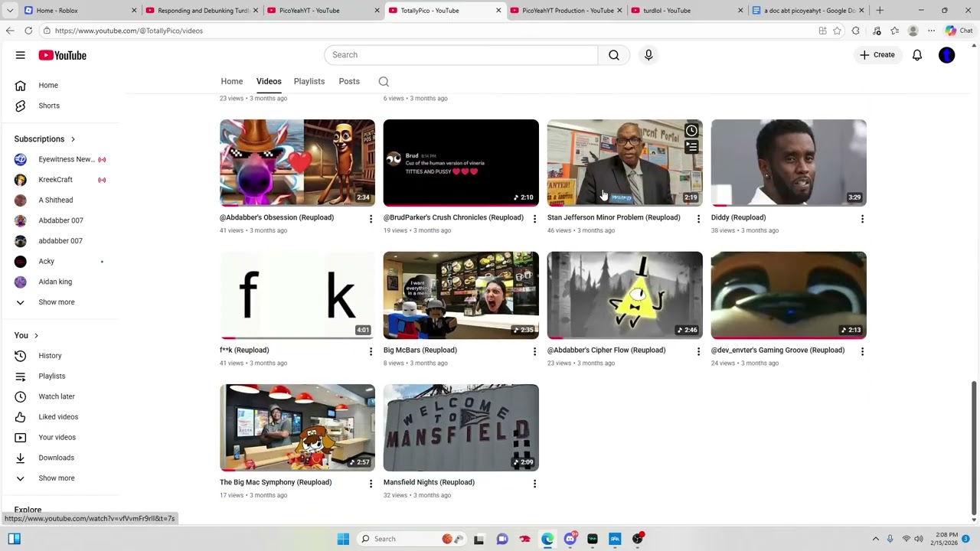This screenshot has height=551, width=980.
Task: Open options for Stan Jefferson Minor Problem
Action: (698, 220)
